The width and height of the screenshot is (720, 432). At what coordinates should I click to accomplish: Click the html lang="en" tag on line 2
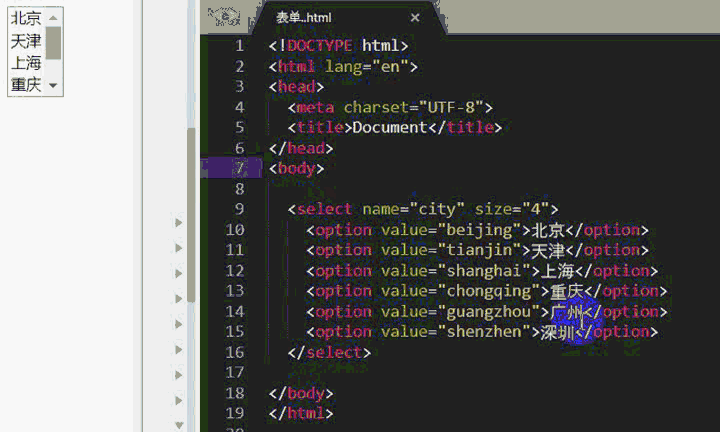pos(343,67)
